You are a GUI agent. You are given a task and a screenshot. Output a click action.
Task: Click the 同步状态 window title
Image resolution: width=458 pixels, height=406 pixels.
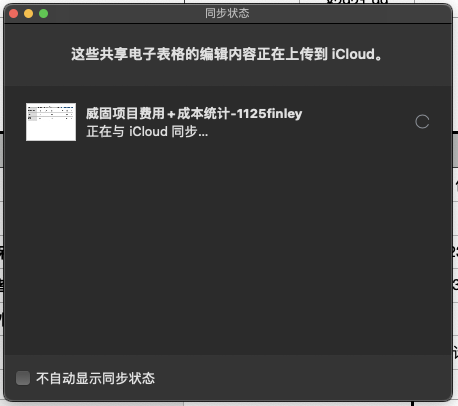(x=227, y=13)
